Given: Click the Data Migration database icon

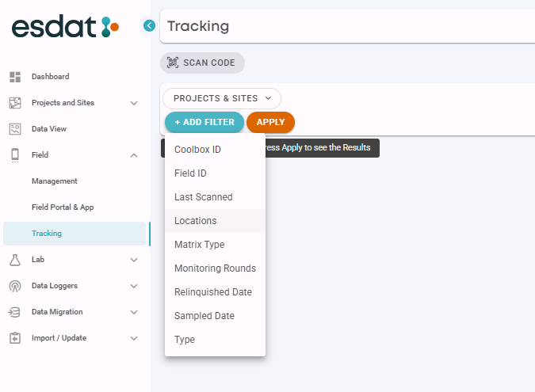Looking at the screenshot, I should [14, 312].
